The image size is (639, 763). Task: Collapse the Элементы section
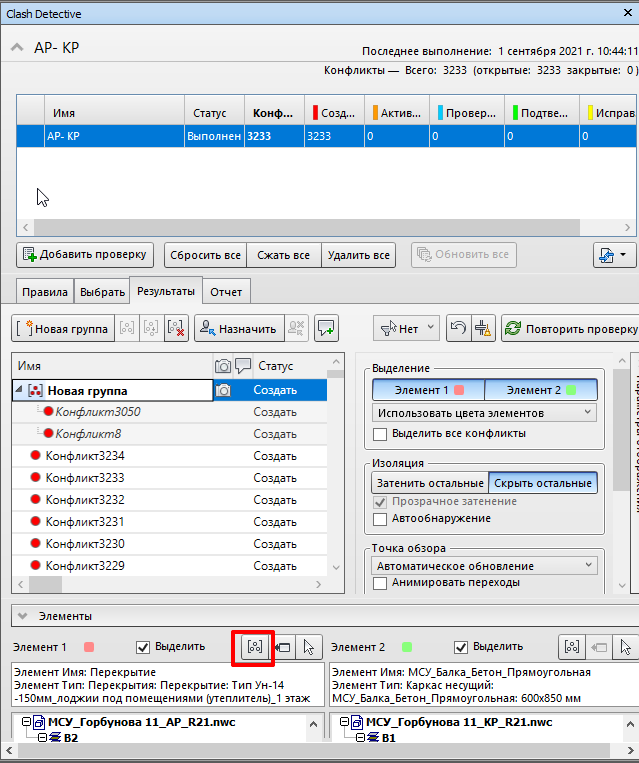[x=20, y=617]
